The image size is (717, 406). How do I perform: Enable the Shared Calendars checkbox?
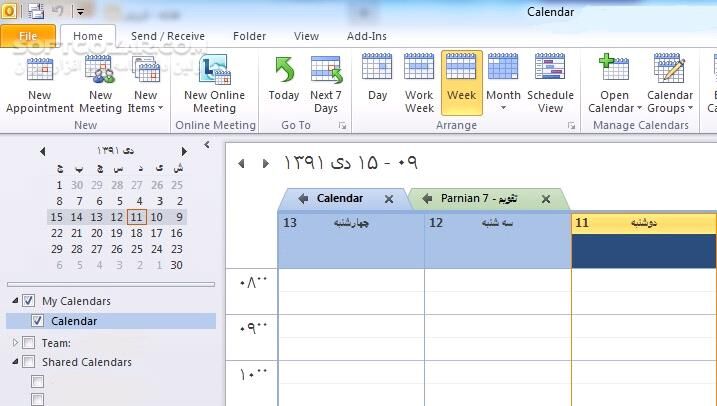pos(28,362)
